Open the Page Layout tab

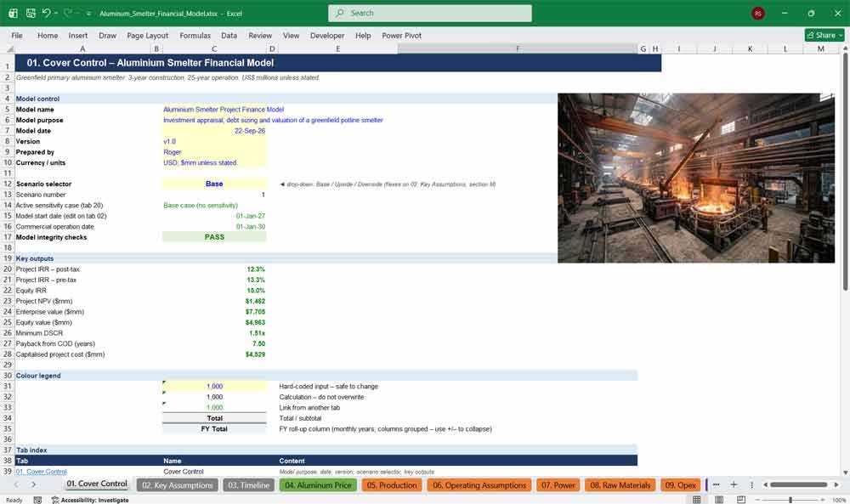pyautogui.click(x=147, y=35)
